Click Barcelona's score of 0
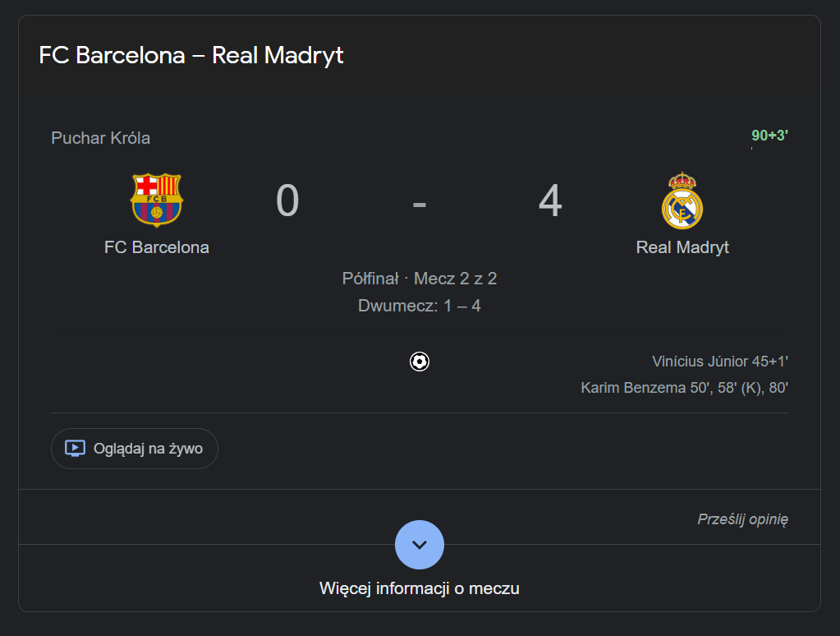Viewport: 840px width, 636px height. 287,200
